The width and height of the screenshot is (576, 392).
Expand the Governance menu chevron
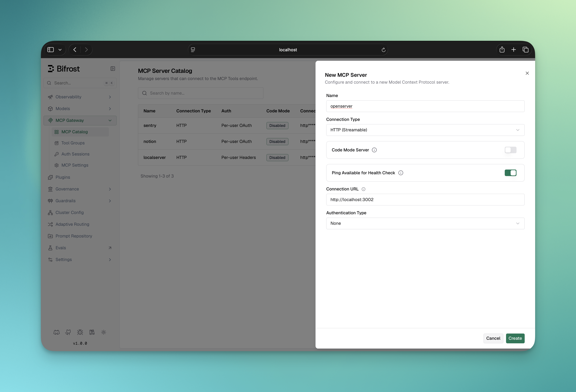(x=110, y=189)
